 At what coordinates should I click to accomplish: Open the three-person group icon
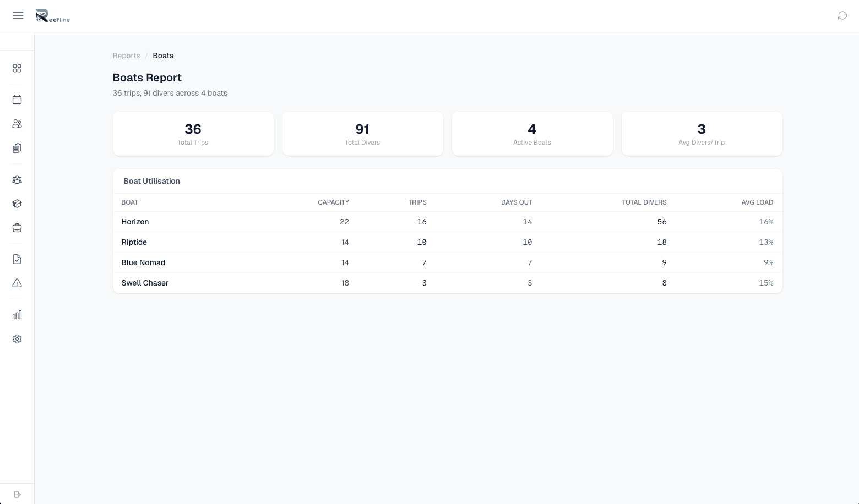(x=17, y=179)
